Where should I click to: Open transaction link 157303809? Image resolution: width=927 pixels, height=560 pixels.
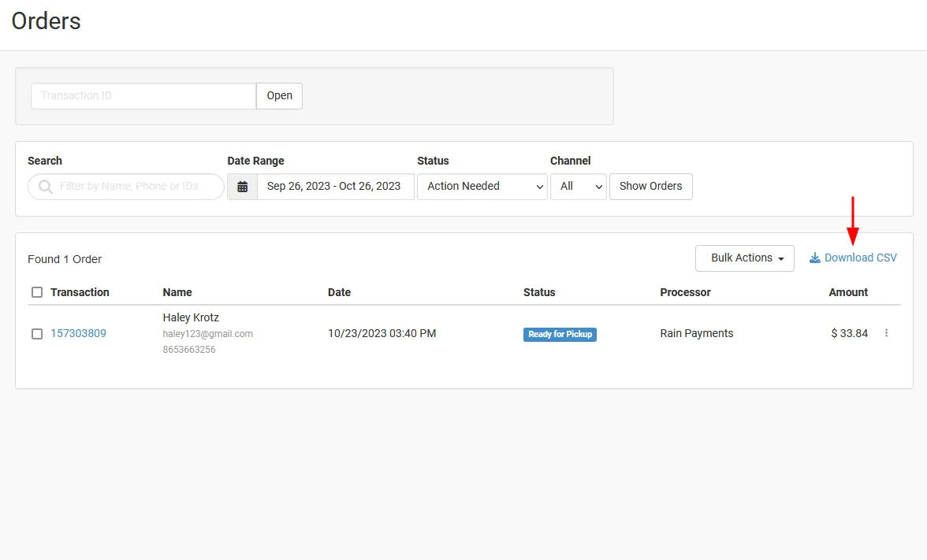[78, 333]
